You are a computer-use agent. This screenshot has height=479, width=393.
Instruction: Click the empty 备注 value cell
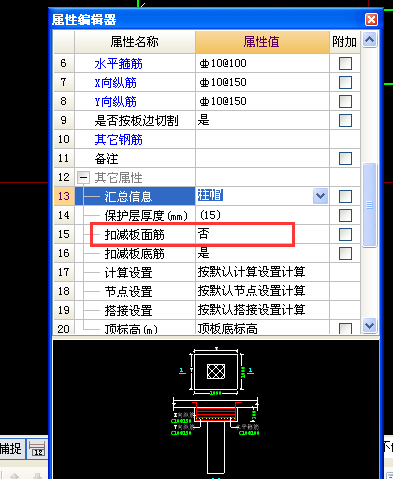(x=262, y=158)
